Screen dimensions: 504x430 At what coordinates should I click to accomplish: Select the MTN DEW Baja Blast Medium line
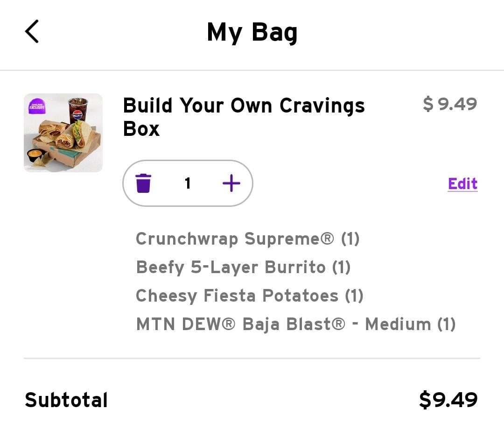pyautogui.click(x=295, y=324)
